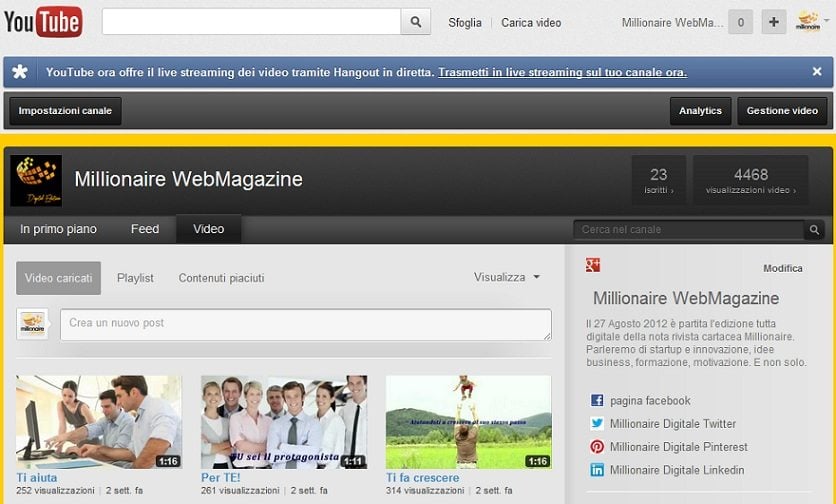This screenshot has height=504, width=836.
Task: Click the Impostazioni canale button
Action: [65, 111]
